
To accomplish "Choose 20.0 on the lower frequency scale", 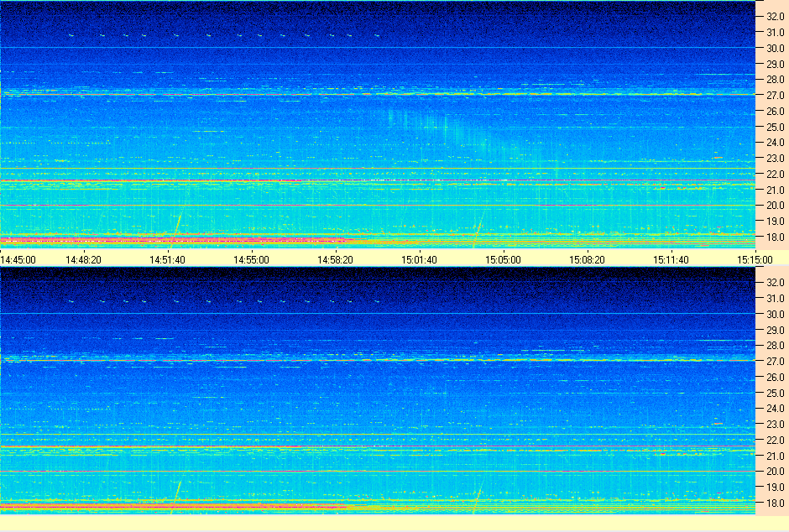I will [776, 471].
